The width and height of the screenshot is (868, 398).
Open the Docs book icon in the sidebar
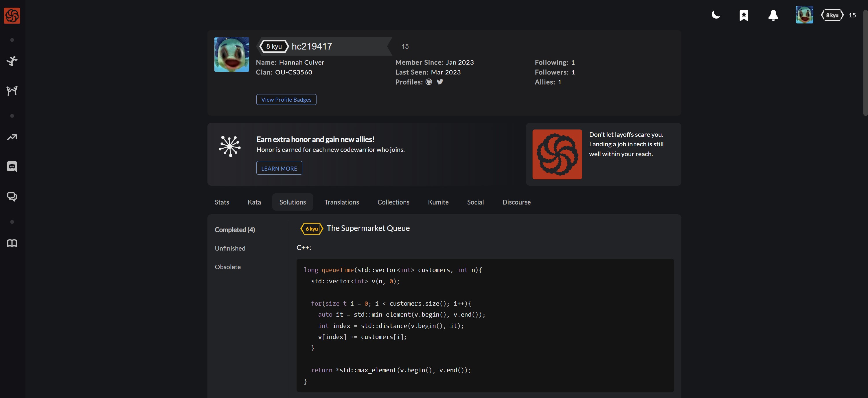[12, 243]
